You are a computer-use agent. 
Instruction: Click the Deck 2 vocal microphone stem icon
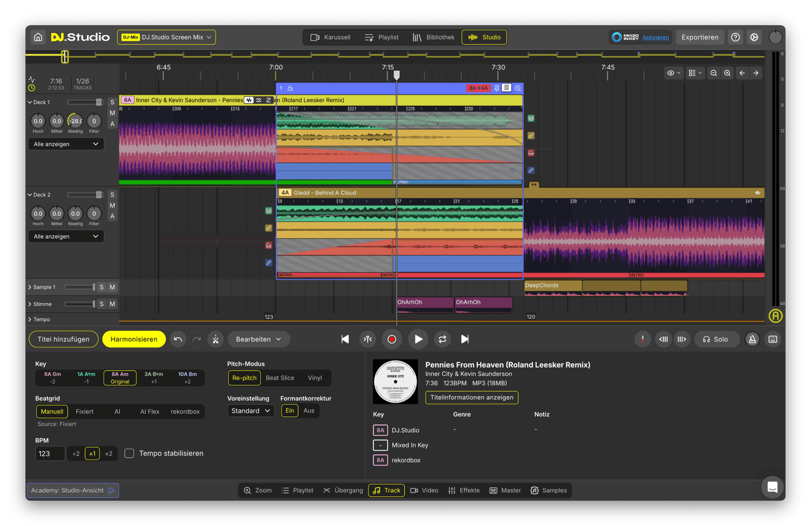point(269,263)
